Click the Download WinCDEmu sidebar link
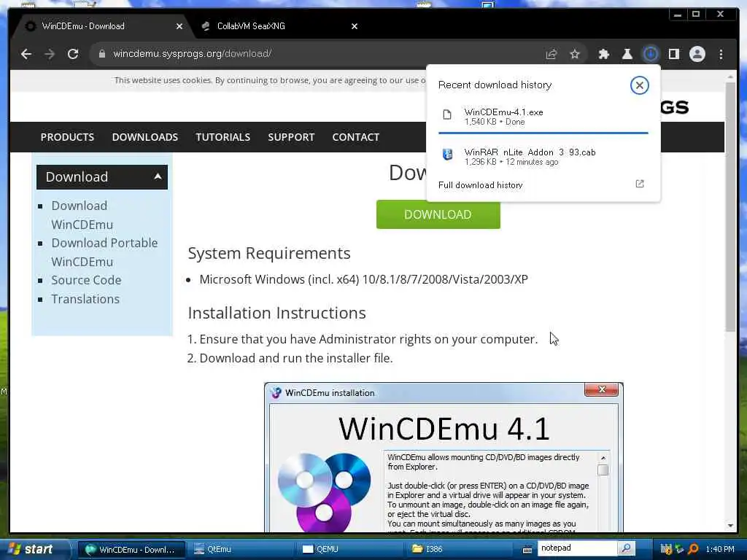 coord(82,215)
